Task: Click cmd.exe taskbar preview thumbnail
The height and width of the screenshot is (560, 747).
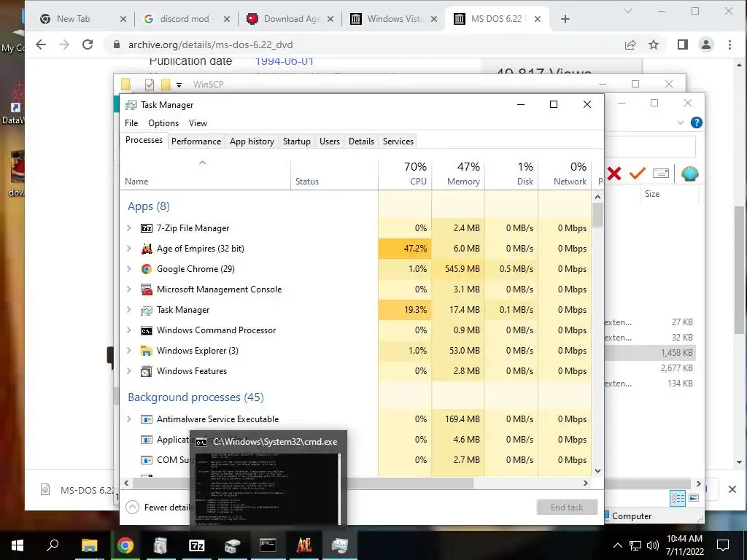Action: [268, 489]
